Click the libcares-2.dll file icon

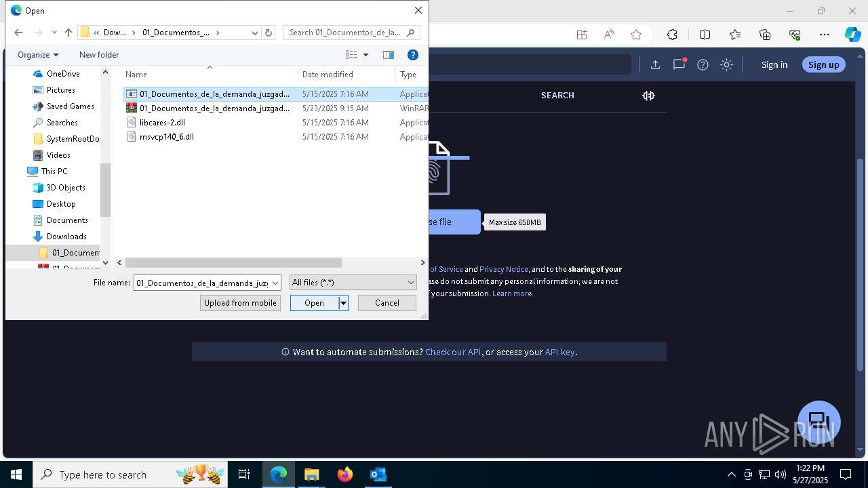coord(132,123)
